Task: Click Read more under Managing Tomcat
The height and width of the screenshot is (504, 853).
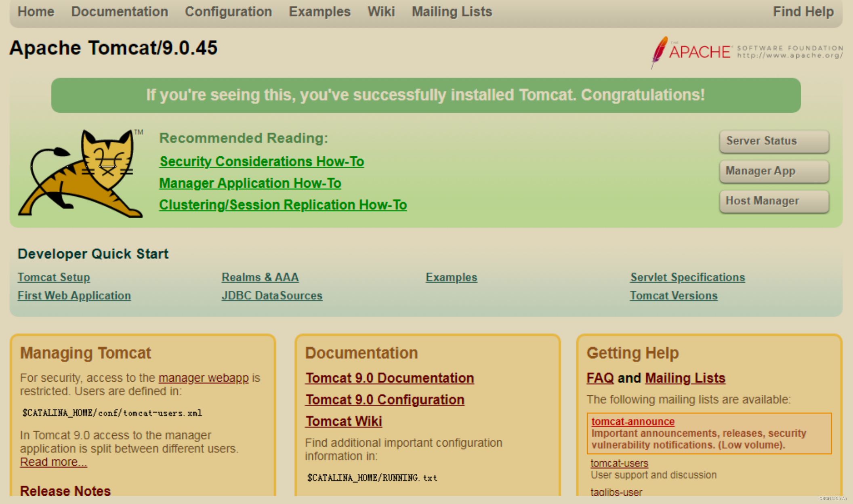Action: [53, 462]
